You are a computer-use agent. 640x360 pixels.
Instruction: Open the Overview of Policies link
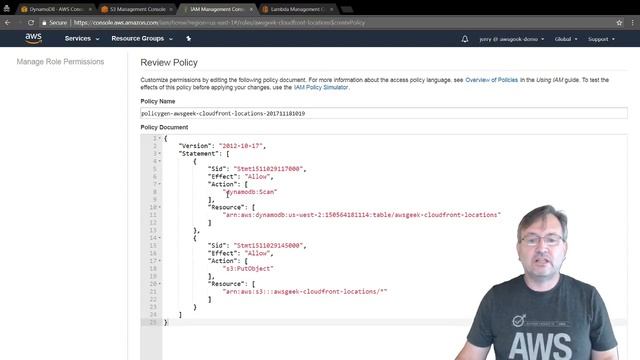(491, 80)
